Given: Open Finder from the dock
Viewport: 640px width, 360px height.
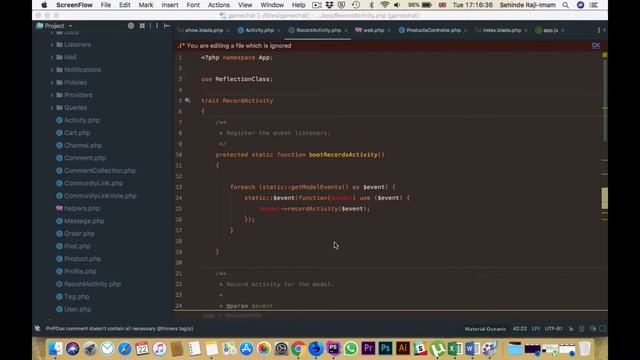Looking at the screenshot, I should 55,349.
